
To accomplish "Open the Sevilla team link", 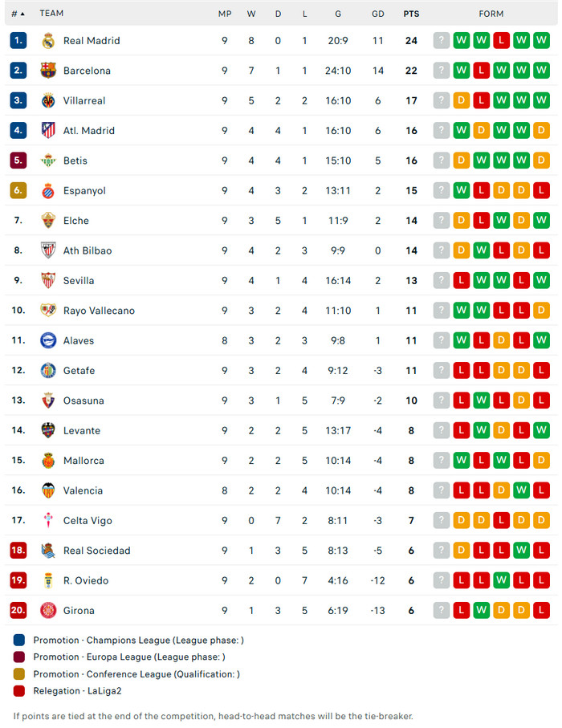I will pos(79,281).
